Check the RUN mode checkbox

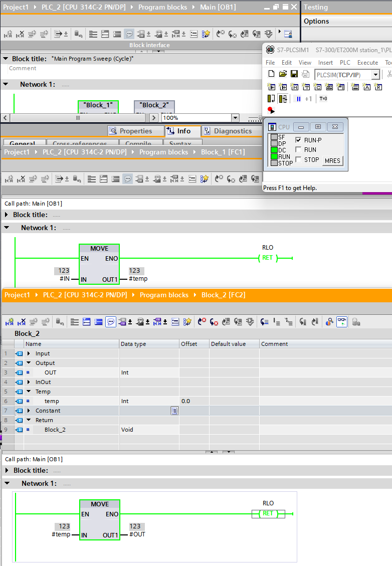[299, 150]
